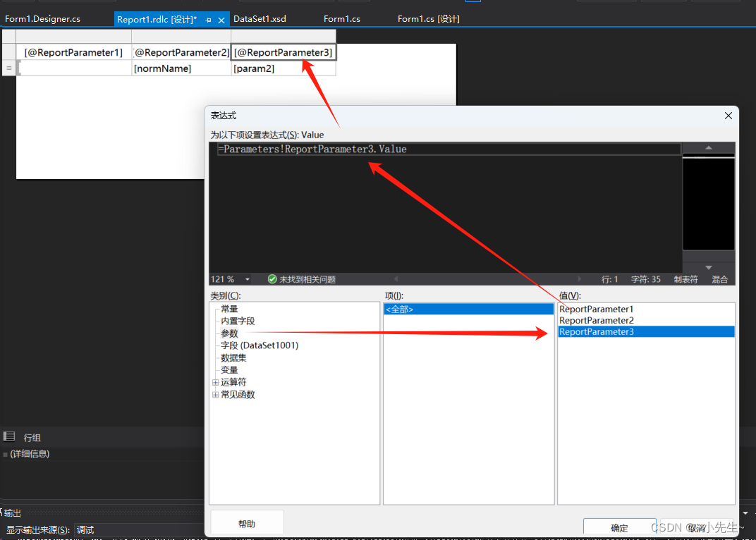Switch to the Form1.cs [设计] designer tab
Viewport: 756px width, 540px height.
428,18
